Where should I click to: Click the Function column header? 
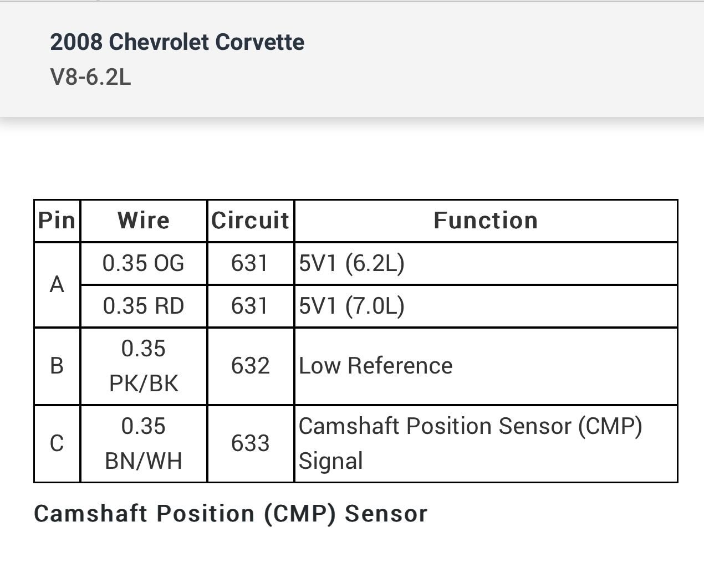tap(486, 221)
